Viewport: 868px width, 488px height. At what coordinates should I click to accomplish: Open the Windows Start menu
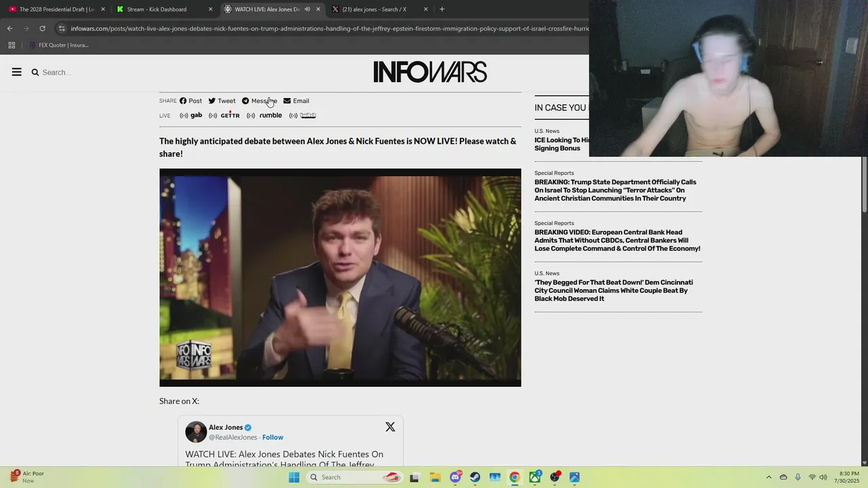(x=294, y=477)
